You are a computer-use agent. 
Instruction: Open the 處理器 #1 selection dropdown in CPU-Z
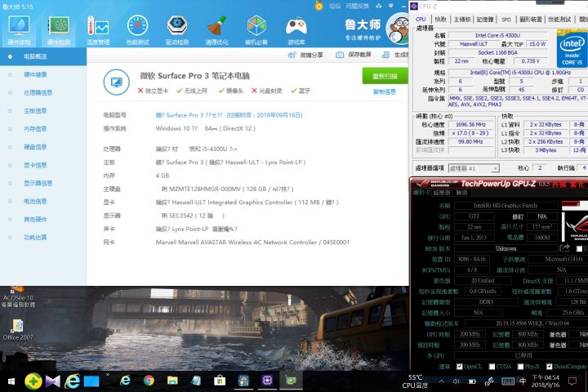(x=474, y=168)
